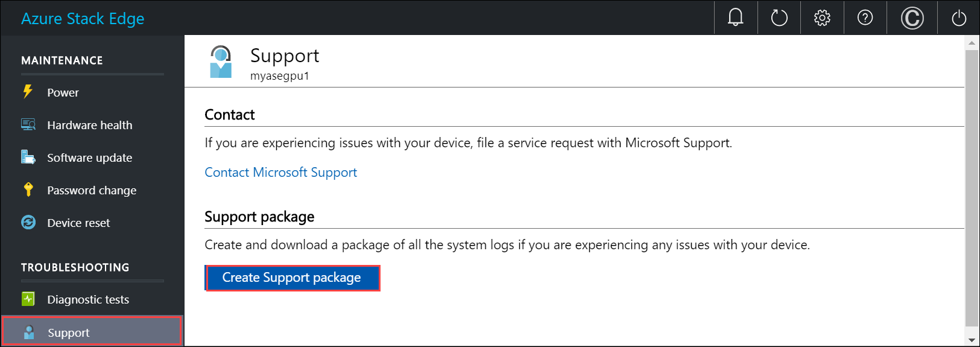Click the Hardware health monitor icon
This screenshot has height=347, width=980.
tap(28, 124)
